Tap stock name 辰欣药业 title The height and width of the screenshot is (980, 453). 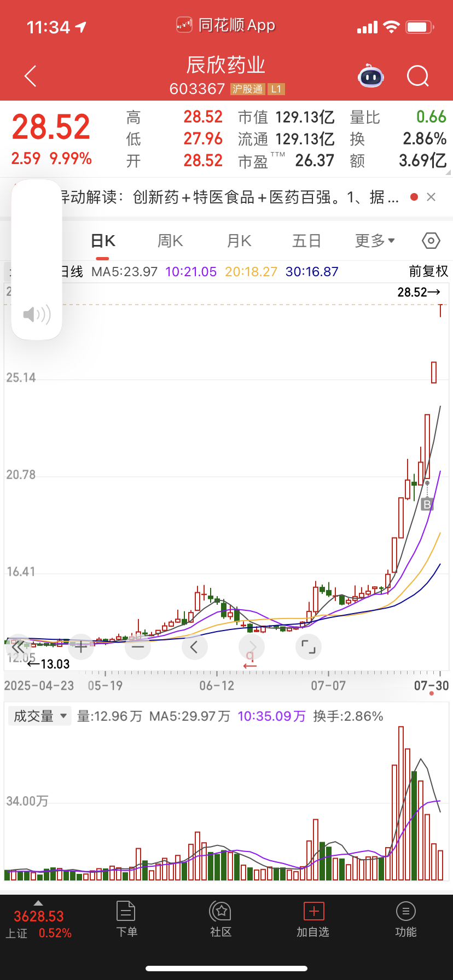226,65
